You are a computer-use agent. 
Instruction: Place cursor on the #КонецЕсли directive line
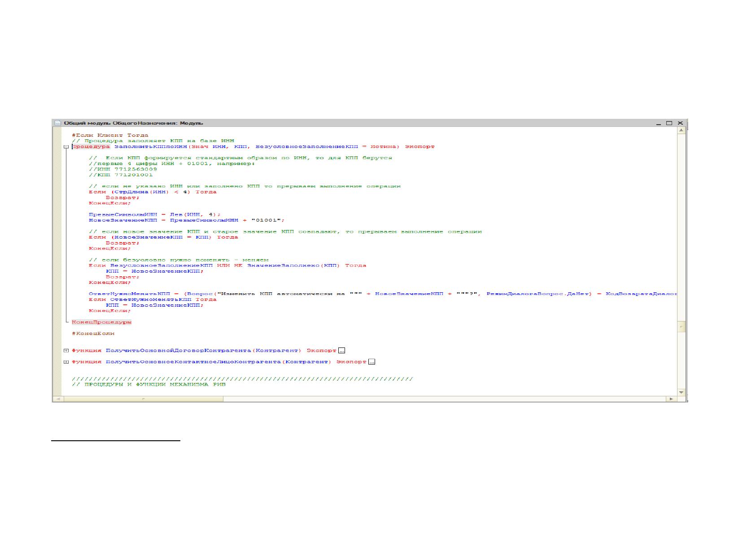pos(93,333)
